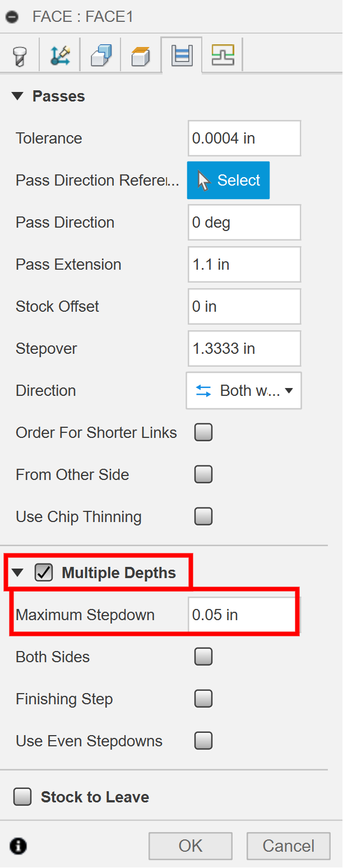This screenshot has width=343, height=868.
Task: Toggle the Use Chip Thinning checkbox
Action: coord(203,516)
